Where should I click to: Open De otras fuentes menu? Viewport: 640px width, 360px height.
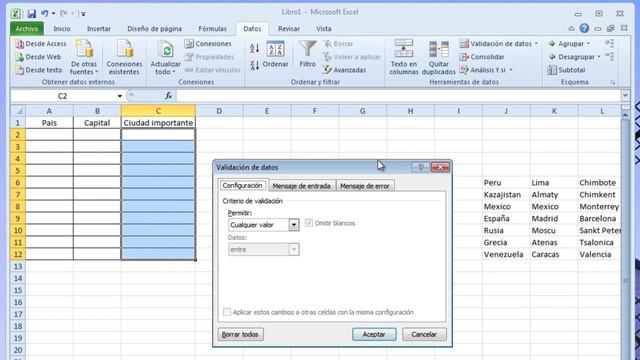click(84, 58)
